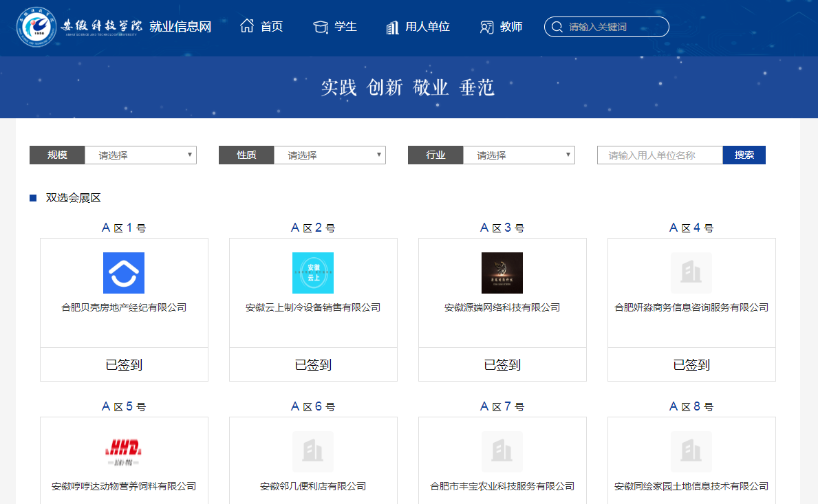818x504 pixels.
Task: Click the HHD logo of 安徽哼哼达
Action: tap(124, 452)
